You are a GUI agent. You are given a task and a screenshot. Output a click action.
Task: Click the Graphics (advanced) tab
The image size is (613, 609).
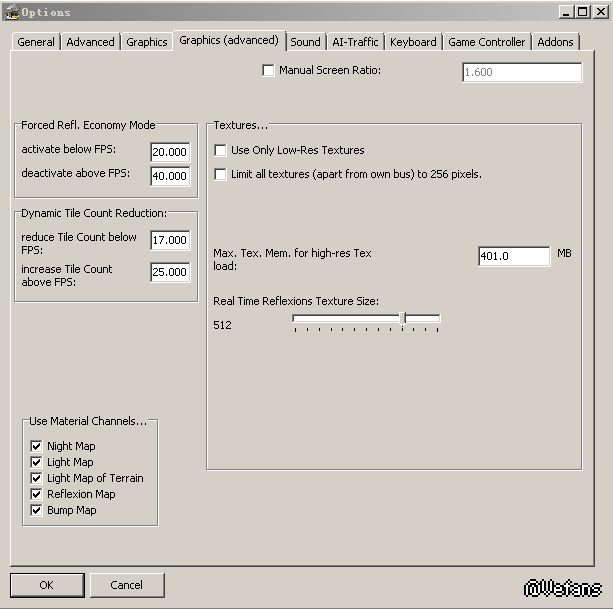pos(229,40)
